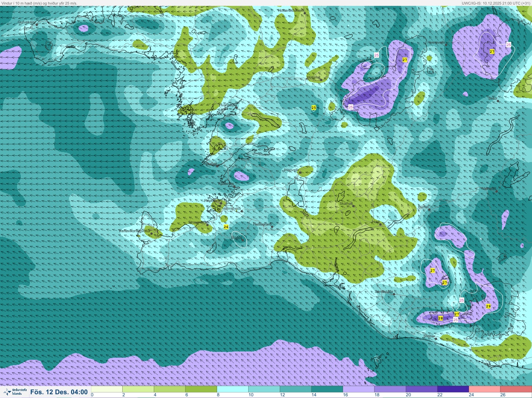The width and height of the screenshot is (532, 398).
Task: Click the Búrfell station label
Action: (423, 206)
